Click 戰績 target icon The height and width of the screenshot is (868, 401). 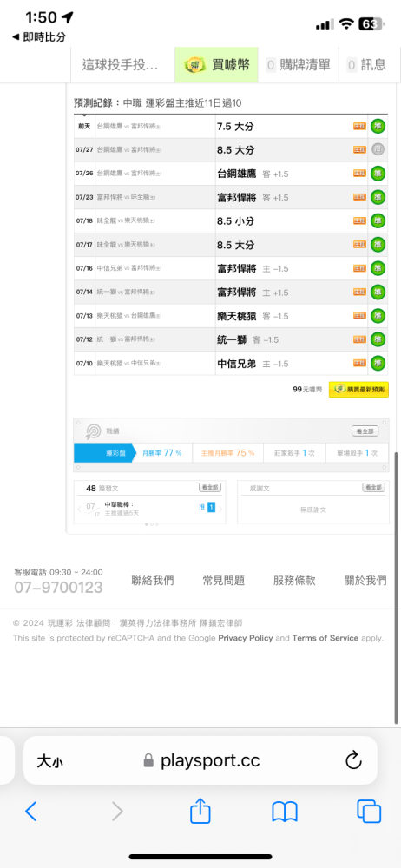click(93, 431)
